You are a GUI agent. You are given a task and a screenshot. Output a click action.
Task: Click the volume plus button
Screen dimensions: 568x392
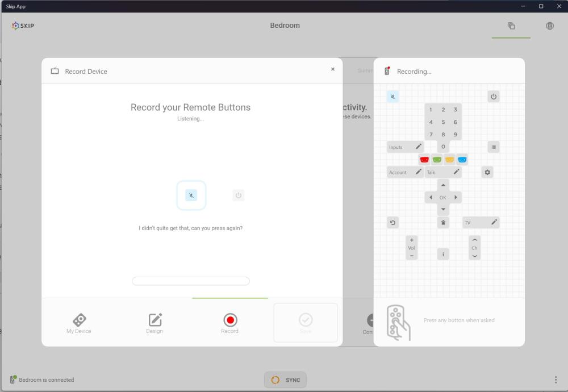click(411, 240)
